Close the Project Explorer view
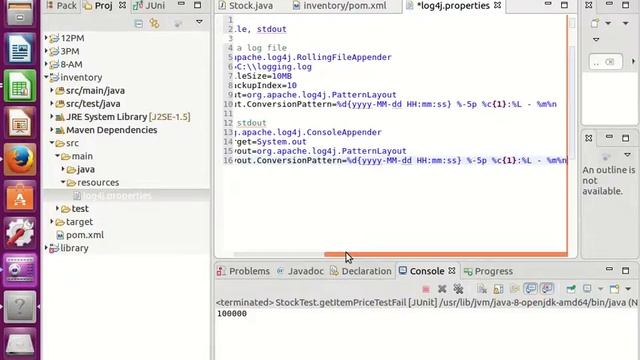Viewport: 640px width, 360px height. click(x=122, y=6)
